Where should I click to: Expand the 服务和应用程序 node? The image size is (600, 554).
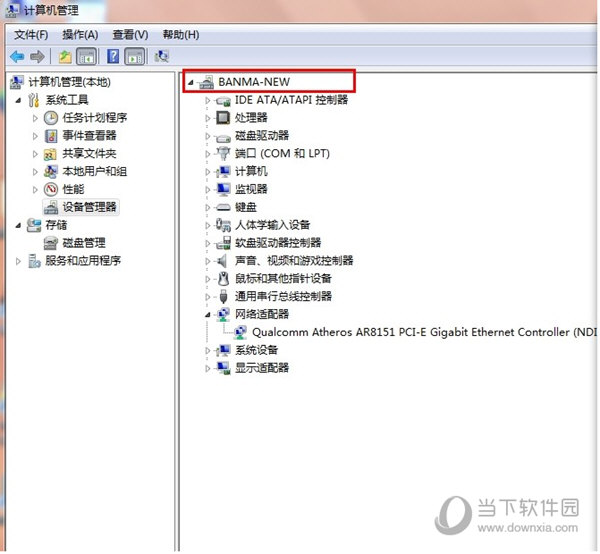coord(18,261)
